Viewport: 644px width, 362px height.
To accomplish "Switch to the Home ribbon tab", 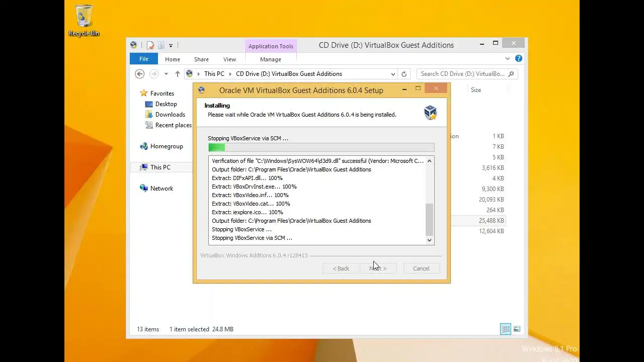I will point(172,59).
